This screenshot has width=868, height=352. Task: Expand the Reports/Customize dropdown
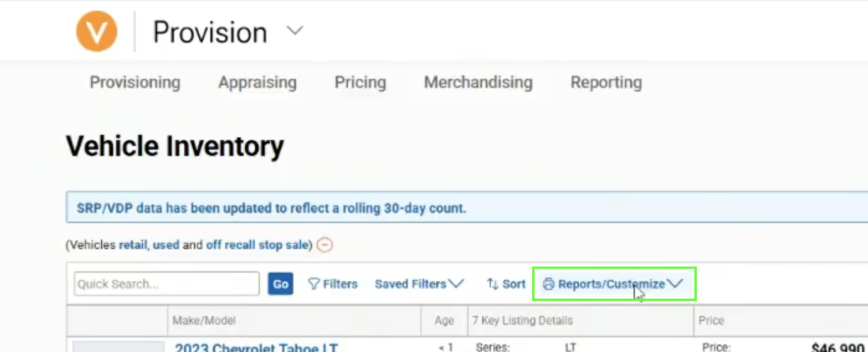tap(614, 284)
